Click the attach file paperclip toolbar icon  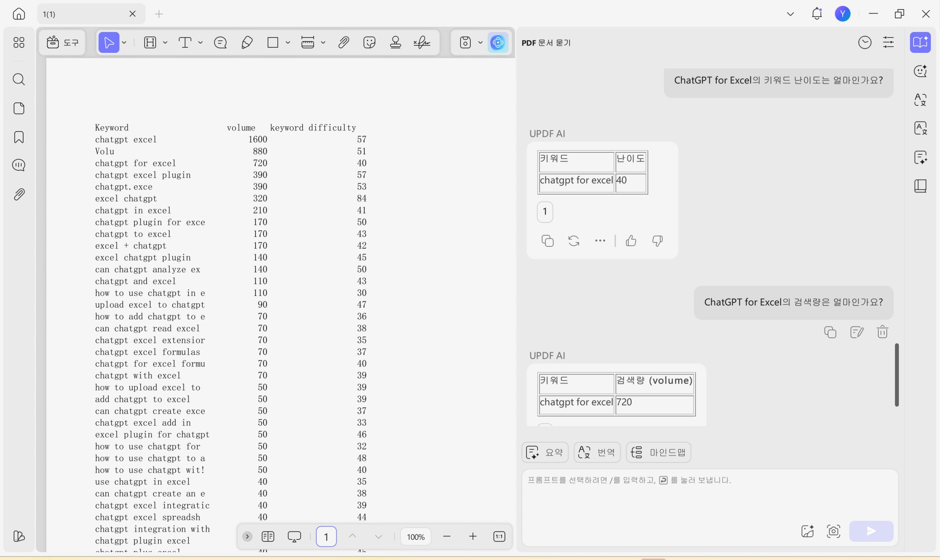click(343, 42)
